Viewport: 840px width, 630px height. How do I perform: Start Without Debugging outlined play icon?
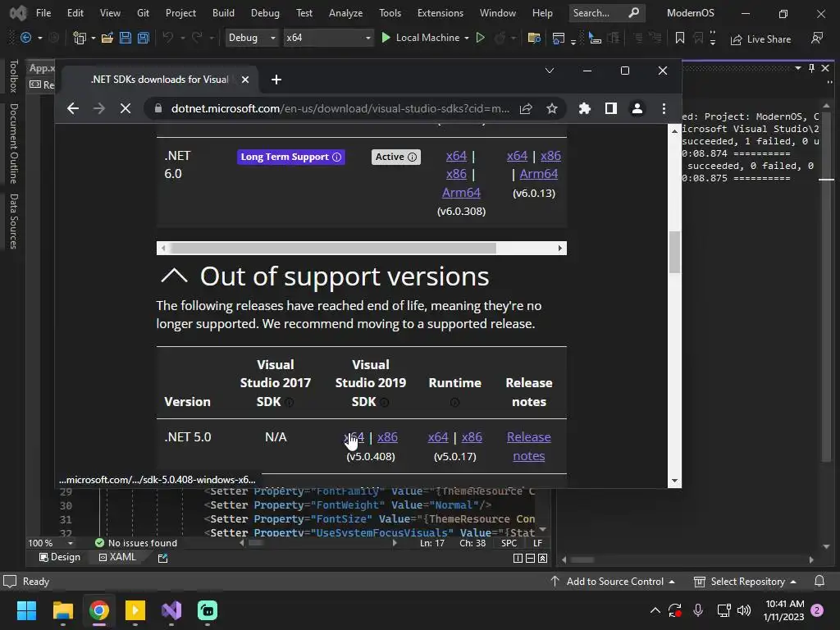(x=481, y=38)
